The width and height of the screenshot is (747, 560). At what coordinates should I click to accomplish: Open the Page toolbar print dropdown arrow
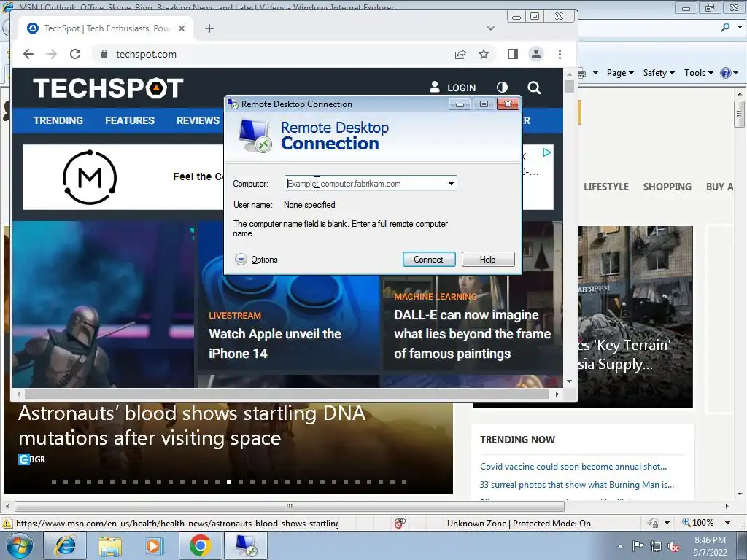pos(595,73)
